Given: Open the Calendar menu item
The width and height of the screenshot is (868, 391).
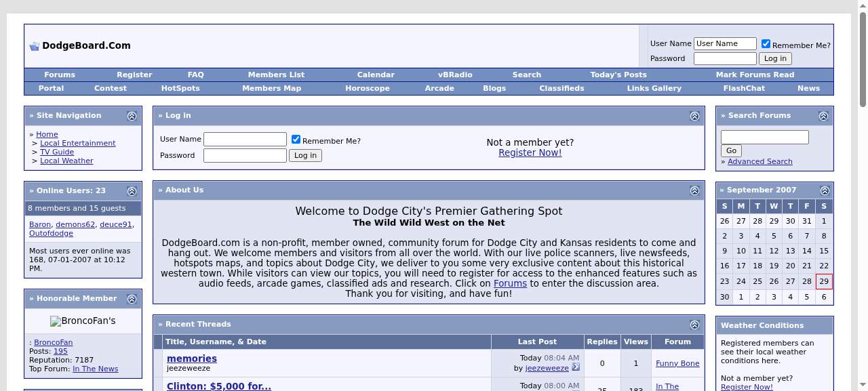Looking at the screenshot, I should pyautogui.click(x=376, y=75).
